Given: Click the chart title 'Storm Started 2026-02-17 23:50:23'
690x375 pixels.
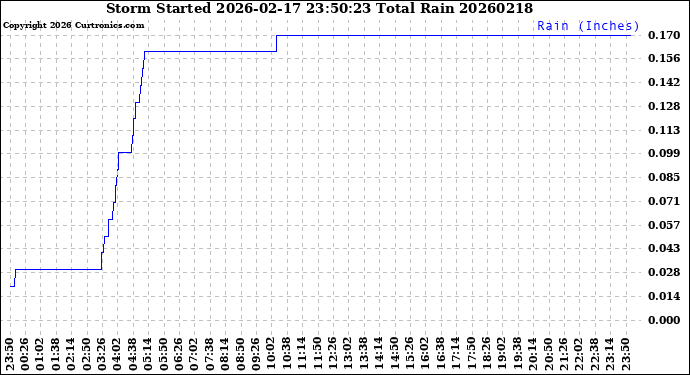Looking at the screenshot, I should click(239, 8).
